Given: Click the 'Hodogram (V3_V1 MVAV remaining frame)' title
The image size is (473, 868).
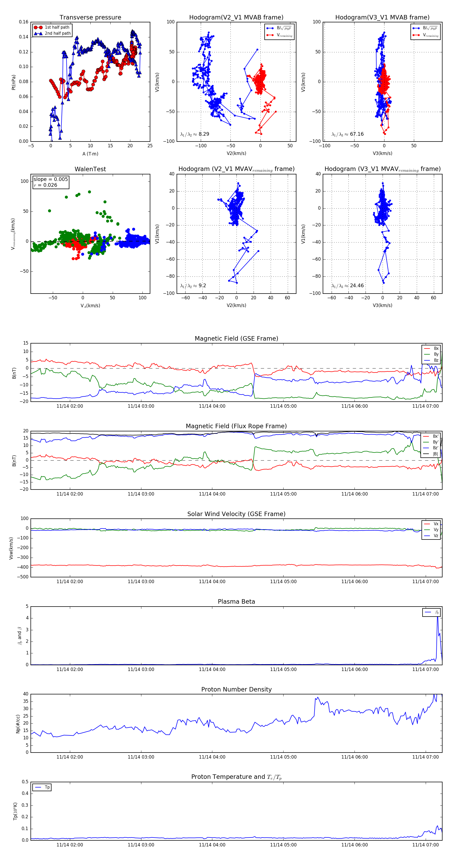Looking at the screenshot, I should click(x=382, y=169).
